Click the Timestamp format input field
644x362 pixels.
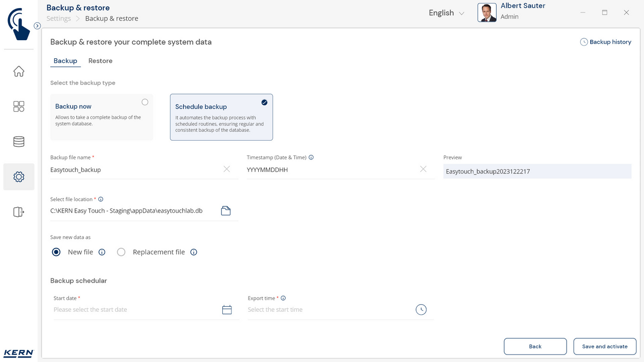[332, 170]
